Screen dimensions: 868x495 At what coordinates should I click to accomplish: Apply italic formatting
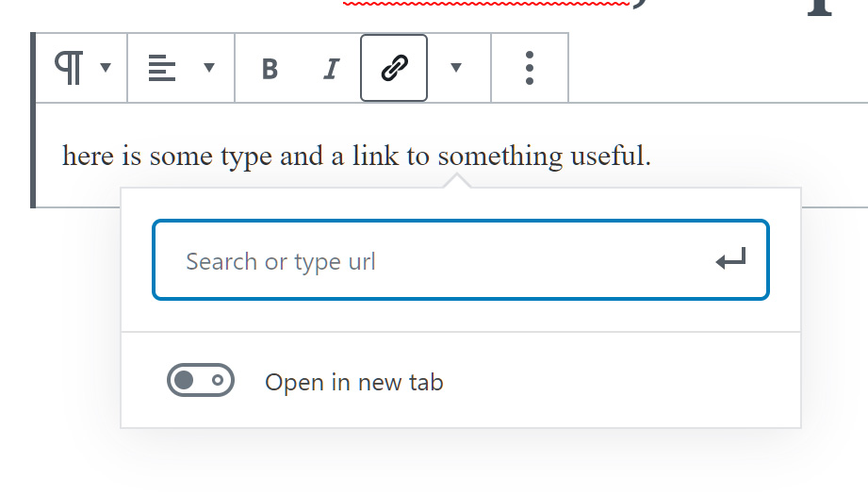pos(331,69)
